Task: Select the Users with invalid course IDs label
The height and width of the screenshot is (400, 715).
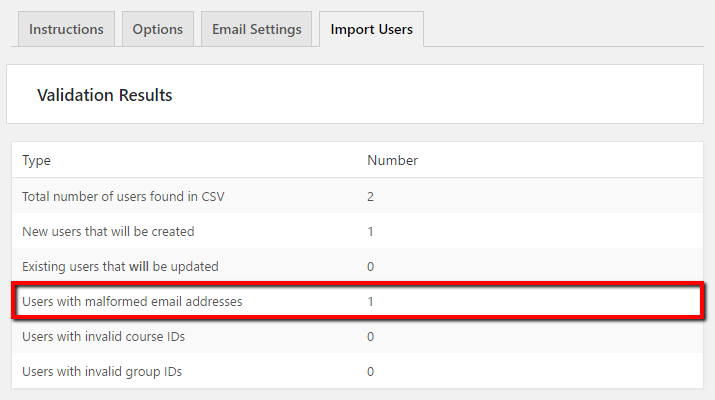Action: coord(103,336)
